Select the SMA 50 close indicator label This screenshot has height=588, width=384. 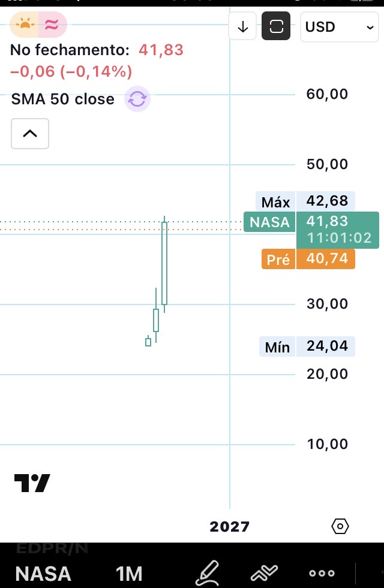62,99
